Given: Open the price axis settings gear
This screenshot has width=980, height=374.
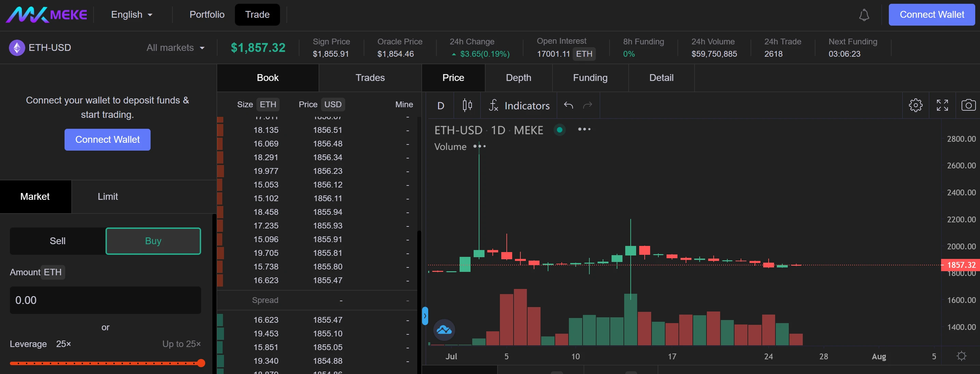Looking at the screenshot, I should [x=961, y=356].
